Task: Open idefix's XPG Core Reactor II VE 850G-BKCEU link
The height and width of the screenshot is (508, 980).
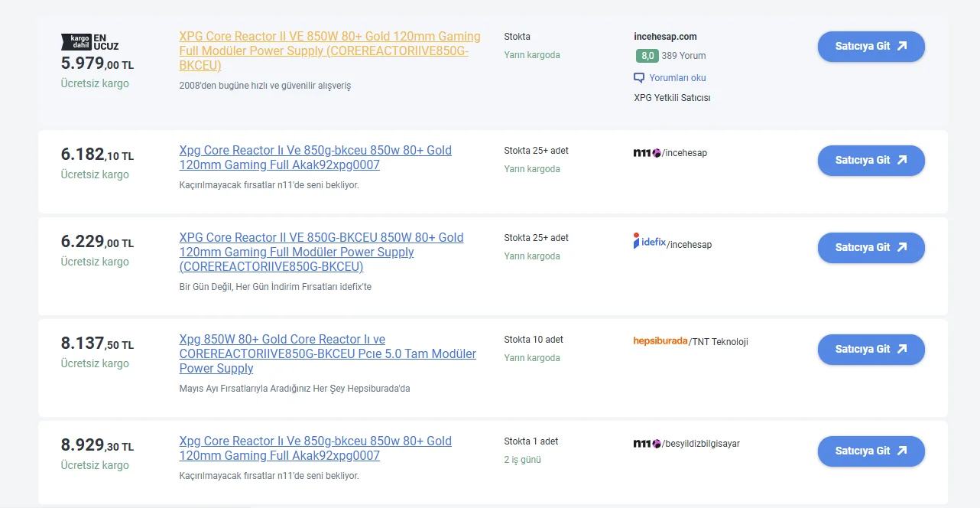Action: point(322,252)
